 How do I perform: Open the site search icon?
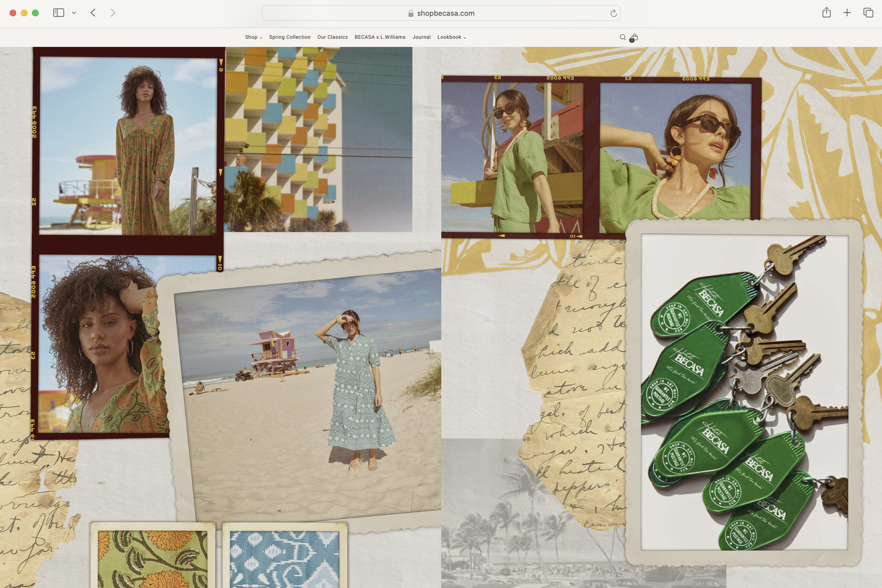pyautogui.click(x=622, y=37)
